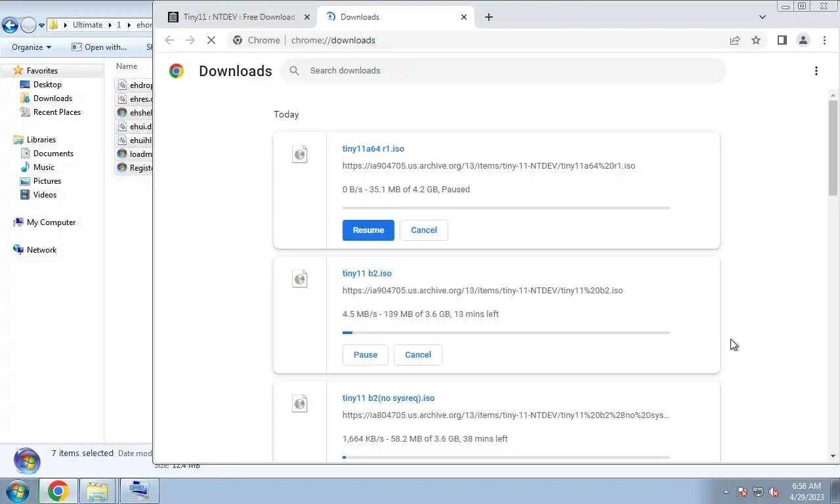Open Downloads page three-dot more actions menu

tap(816, 71)
